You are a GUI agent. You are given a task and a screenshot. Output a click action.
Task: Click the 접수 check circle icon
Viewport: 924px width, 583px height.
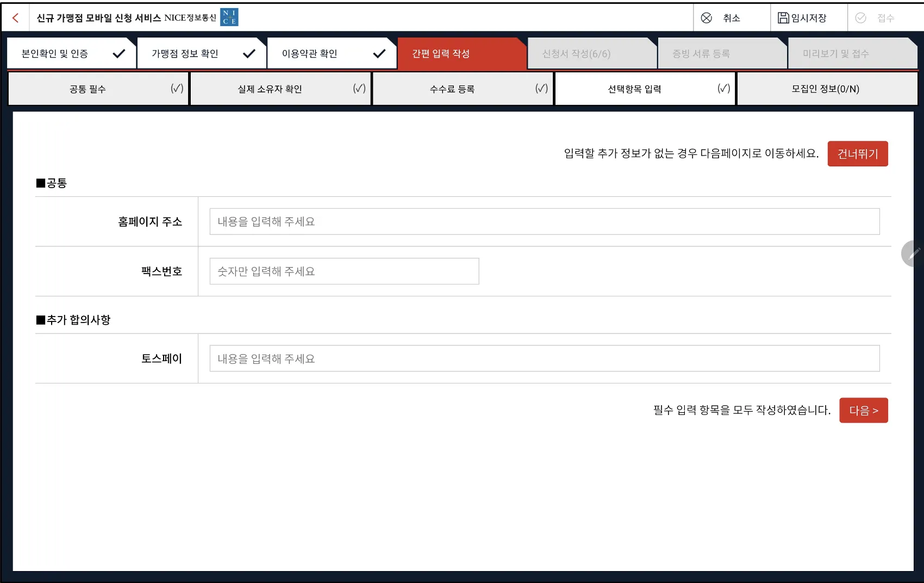(860, 18)
